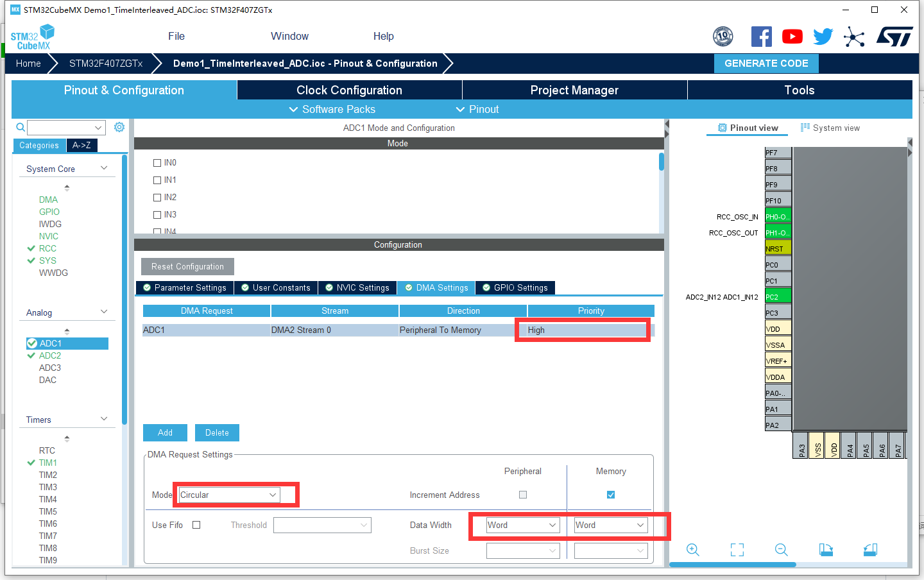The height and width of the screenshot is (580, 924).
Task: Click the ST community network icon
Action: pyautogui.click(x=854, y=37)
